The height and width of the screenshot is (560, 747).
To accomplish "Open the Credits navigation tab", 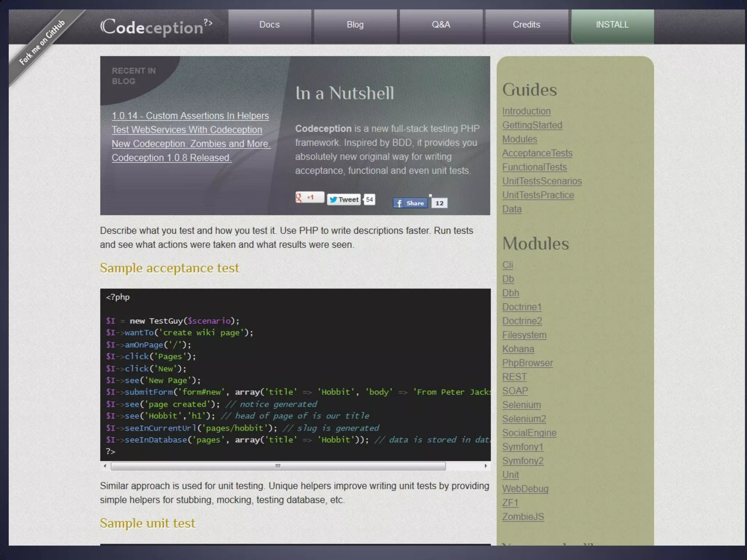I will click(526, 25).
